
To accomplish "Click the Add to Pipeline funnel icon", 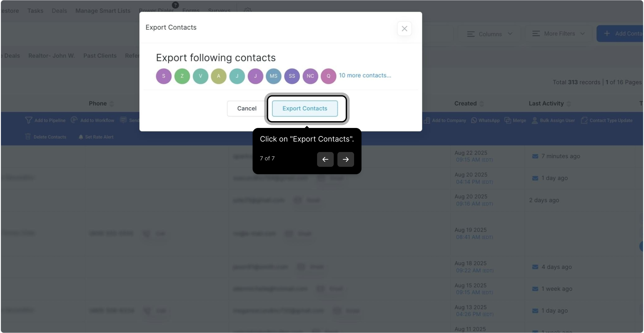I will click(28, 120).
